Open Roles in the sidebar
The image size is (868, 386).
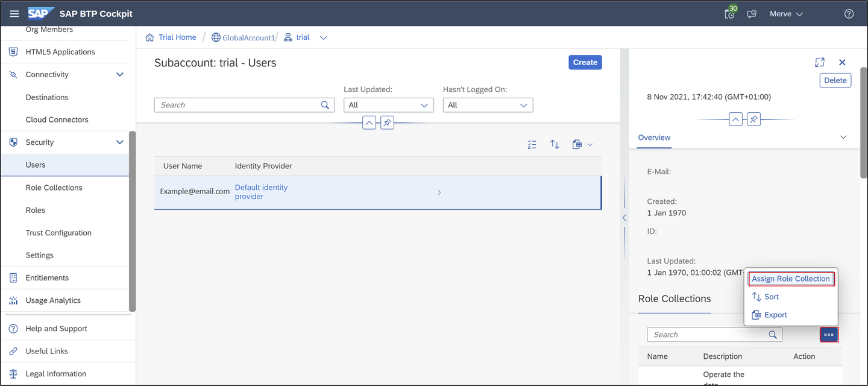point(35,210)
